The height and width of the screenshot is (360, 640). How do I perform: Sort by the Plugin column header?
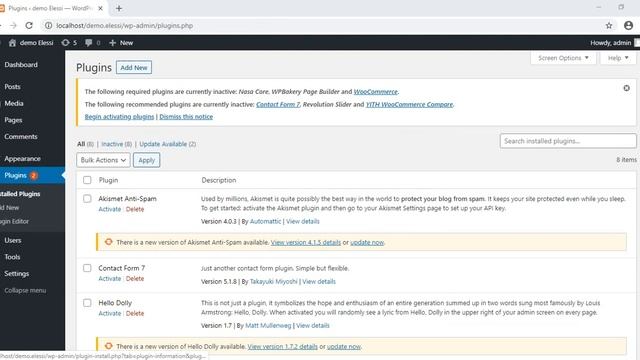tap(108, 180)
